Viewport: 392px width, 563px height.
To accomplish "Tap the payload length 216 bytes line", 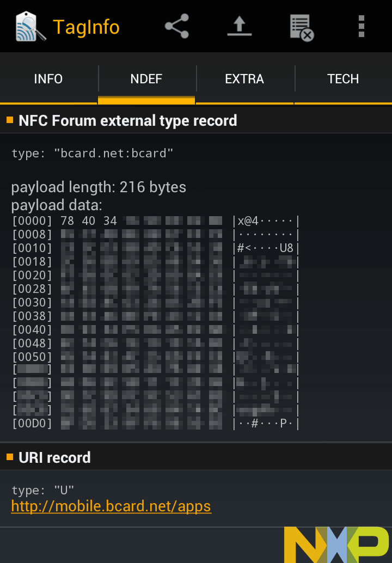I will tap(99, 187).
